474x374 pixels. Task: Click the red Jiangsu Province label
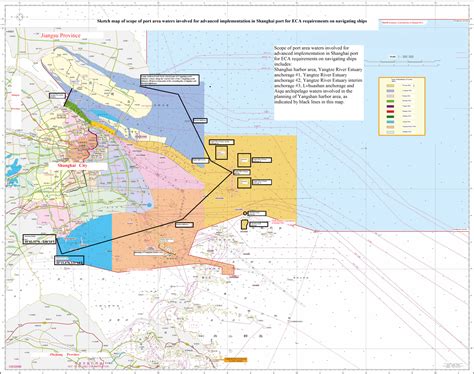[60, 35]
